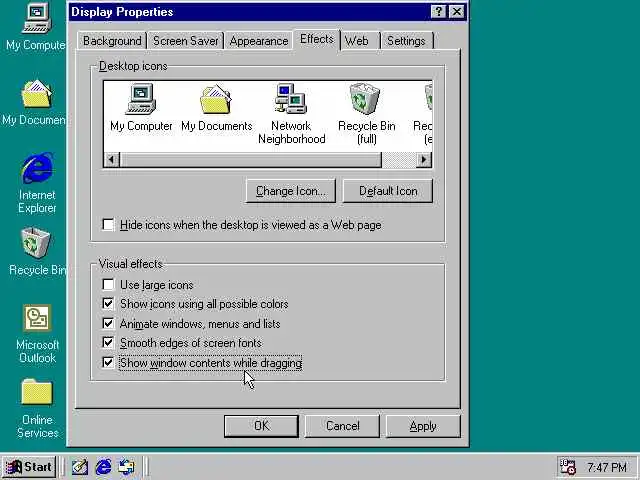Image resolution: width=640 pixels, height=480 pixels.
Task: Select the Effects tab
Action: click(317, 39)
